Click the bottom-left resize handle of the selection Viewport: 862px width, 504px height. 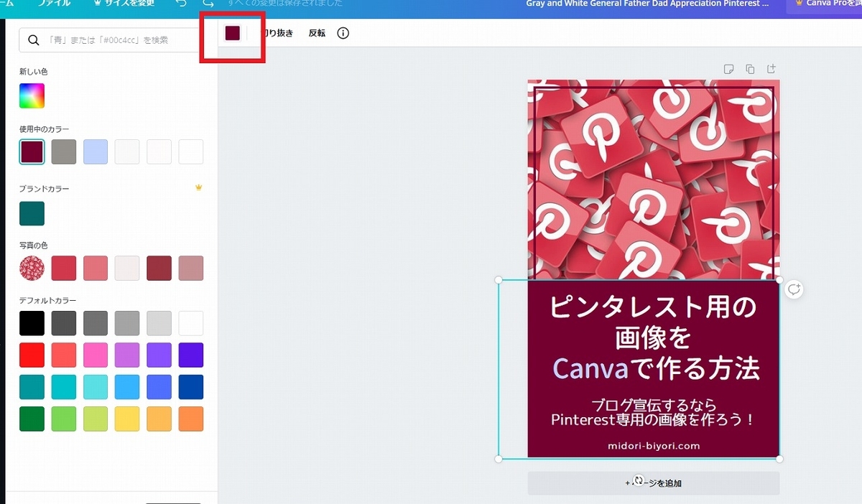[499, 458]
